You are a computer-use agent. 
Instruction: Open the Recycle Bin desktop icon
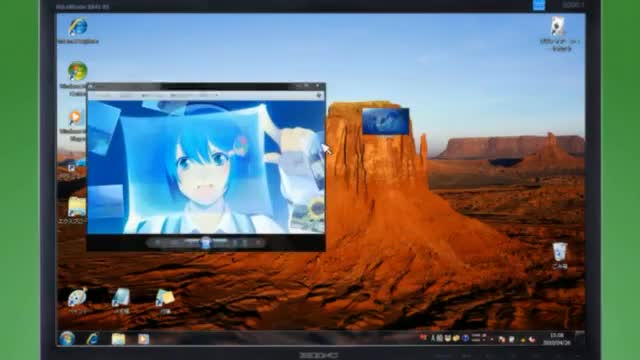point(560,252)
